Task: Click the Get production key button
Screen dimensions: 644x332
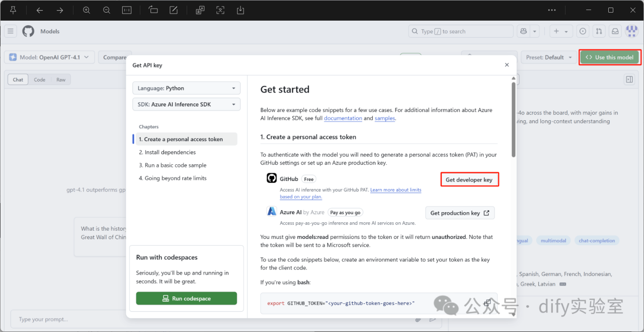Action: pyautogui.click(x=460, y=213)
